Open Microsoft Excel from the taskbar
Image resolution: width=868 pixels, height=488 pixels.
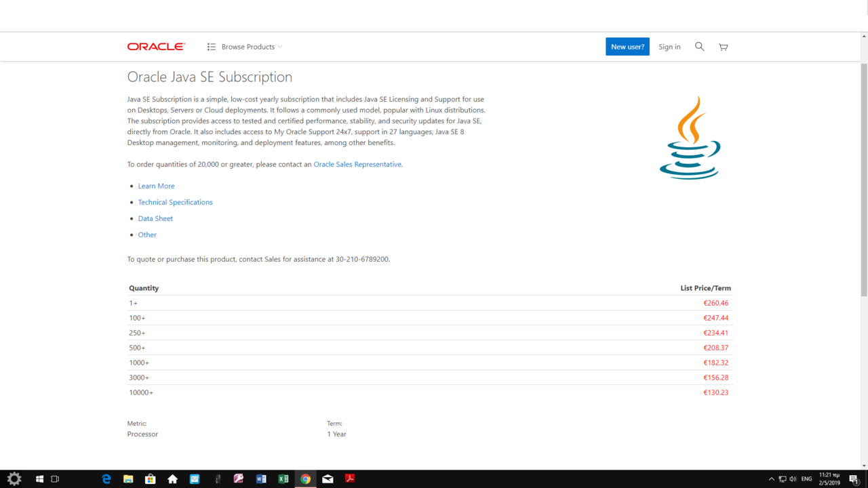point(283,479)
